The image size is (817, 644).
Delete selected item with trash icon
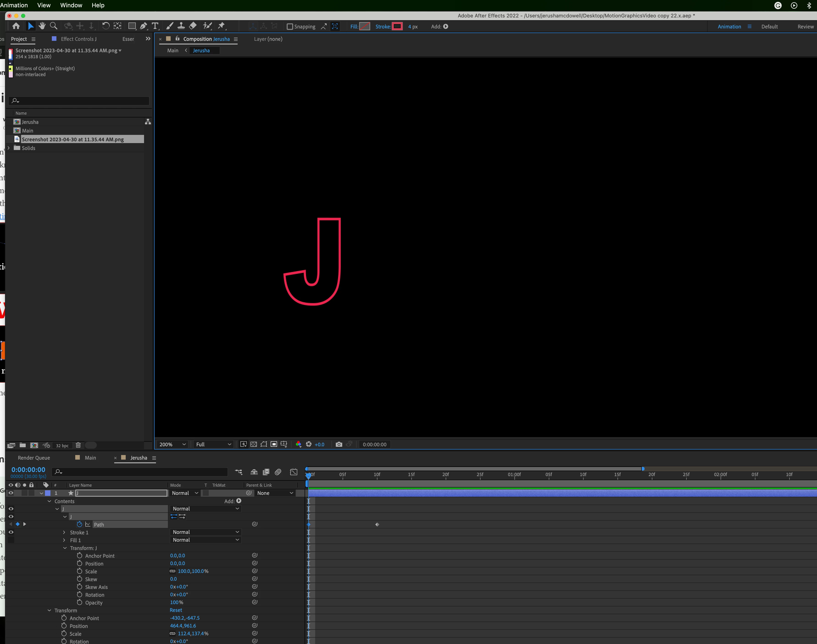point(78,445)
